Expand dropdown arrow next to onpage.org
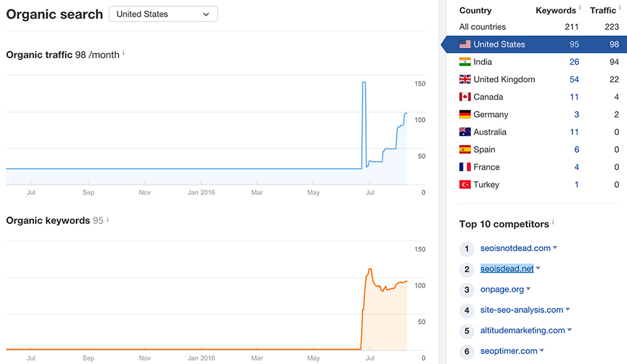This screenshot has width=627, height=364. (528, 289)
